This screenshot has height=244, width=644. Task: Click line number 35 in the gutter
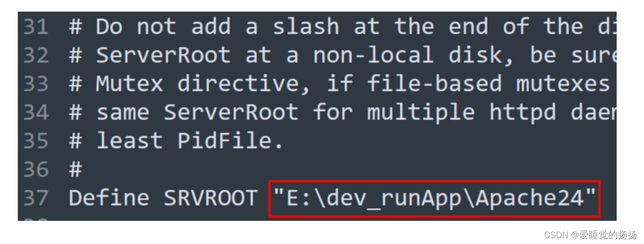[x=36, y=141]
